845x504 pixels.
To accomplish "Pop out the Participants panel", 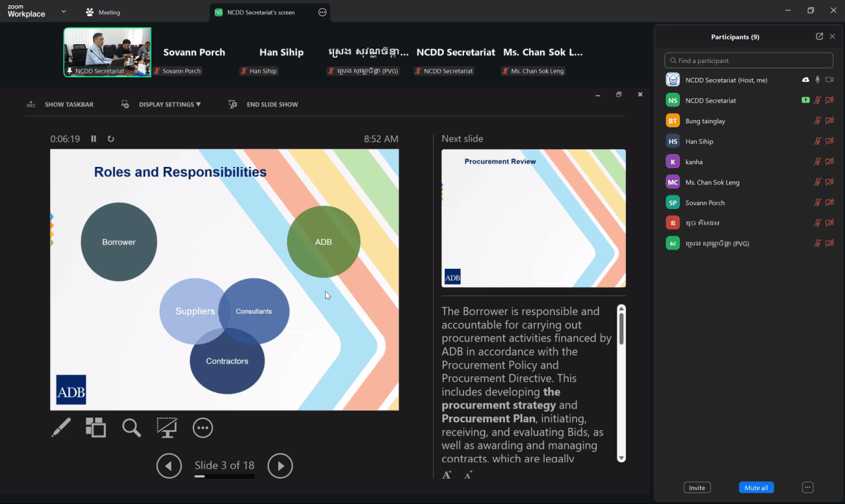I will point(819,37).
